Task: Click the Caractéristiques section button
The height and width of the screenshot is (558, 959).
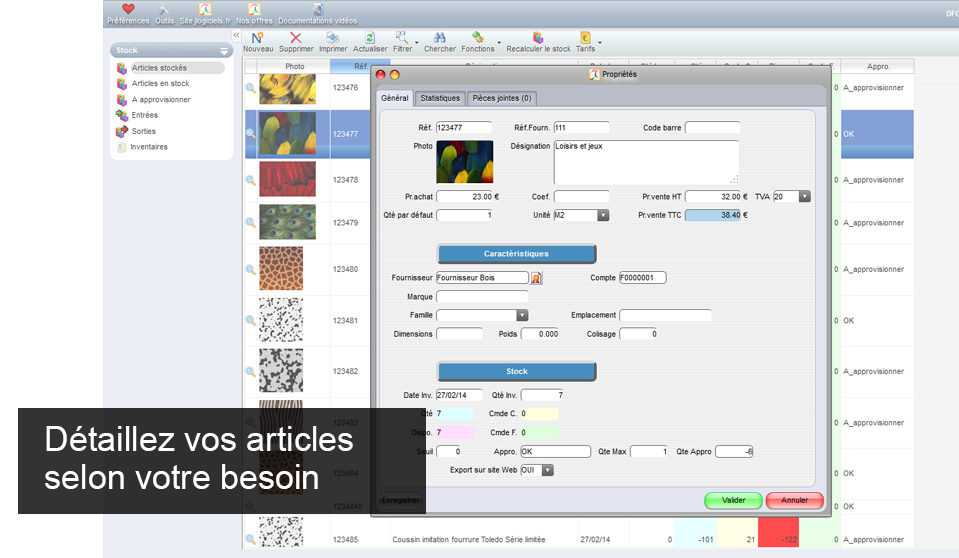Action: 516,254
